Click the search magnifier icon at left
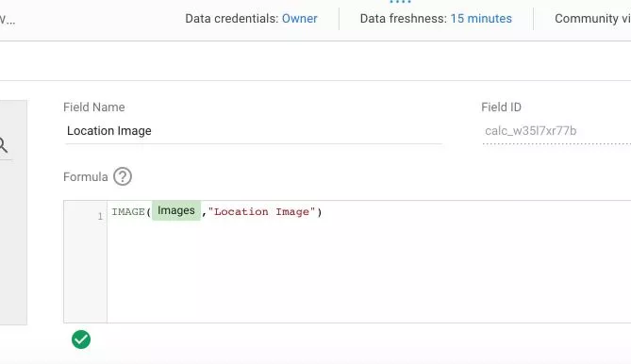The height and width of the screenshot is (364, 631). pyautogui.click(x=3, y=145)
